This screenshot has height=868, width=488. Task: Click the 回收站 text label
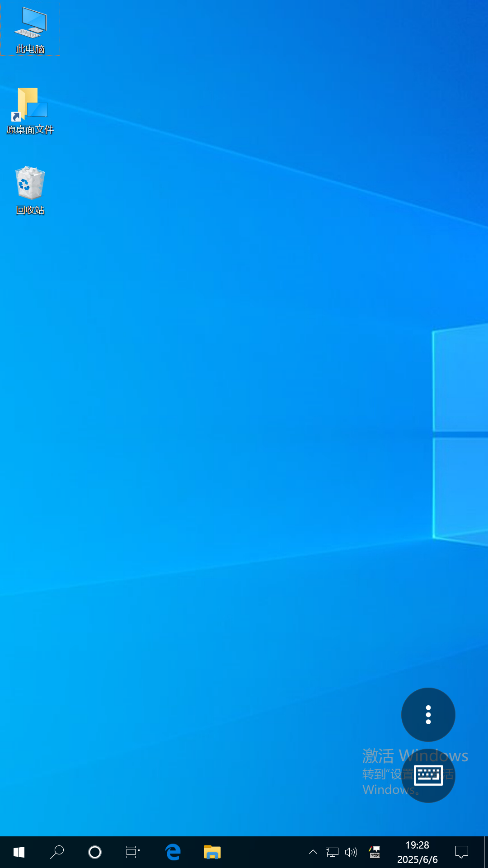(x=30, y=210)
